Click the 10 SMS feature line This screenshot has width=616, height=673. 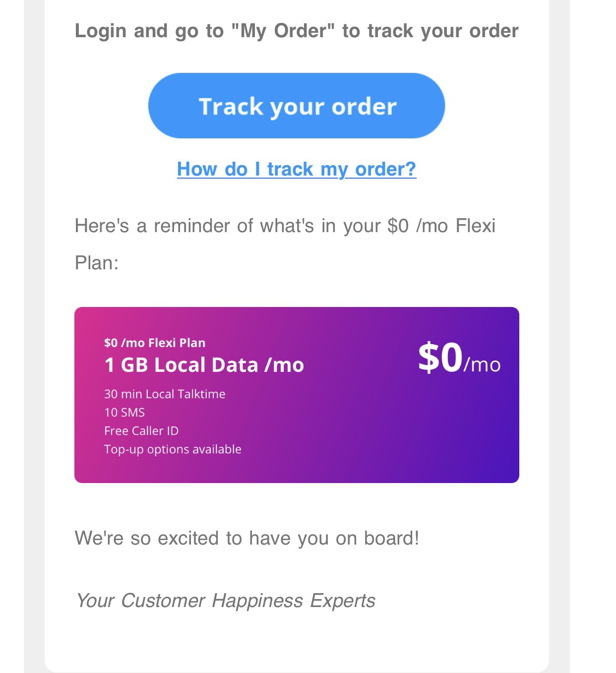point(124,413)
